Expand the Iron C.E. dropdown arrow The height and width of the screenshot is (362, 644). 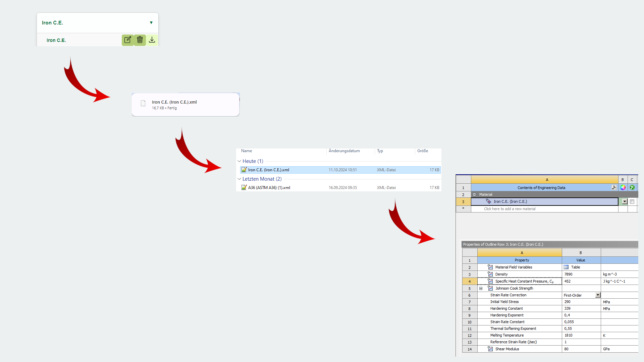click(151, 23)
